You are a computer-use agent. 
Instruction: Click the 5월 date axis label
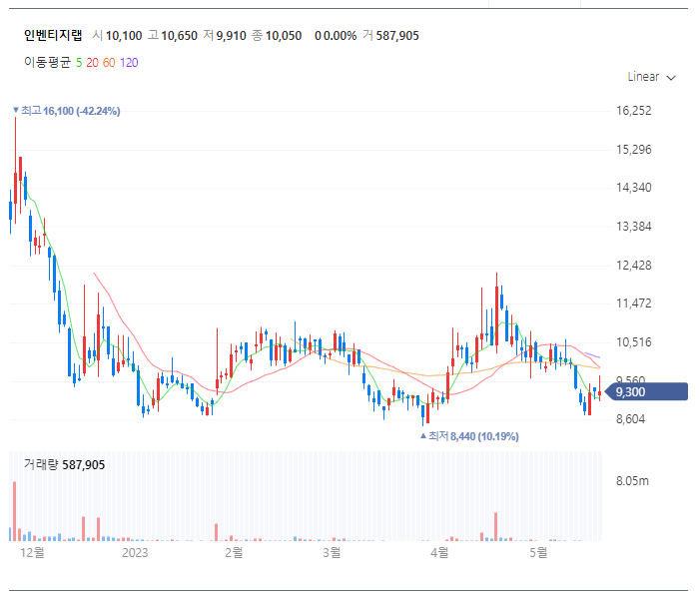(538, 553)
